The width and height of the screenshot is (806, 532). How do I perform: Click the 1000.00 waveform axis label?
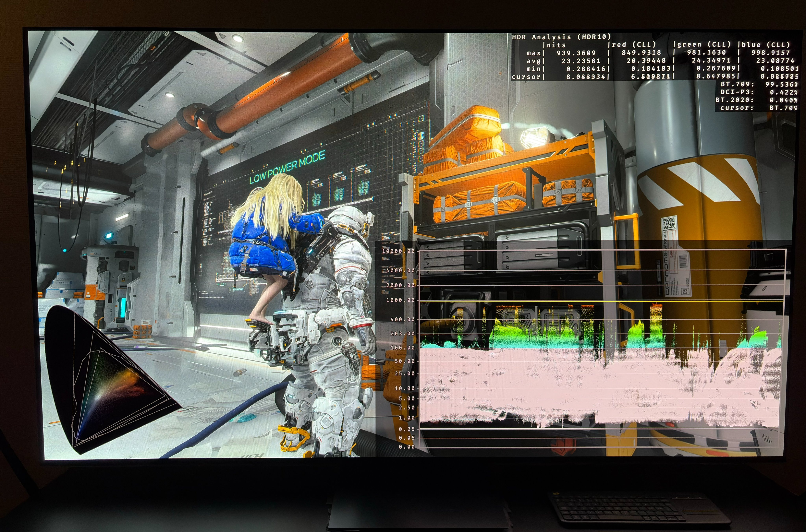pos(401,300)
